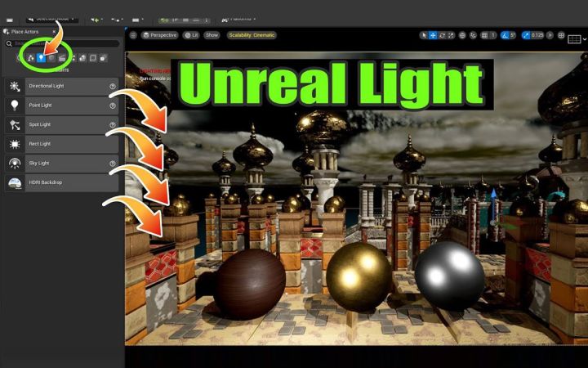Open the Cinematic category in Place Actors

(x=62, y=58)
